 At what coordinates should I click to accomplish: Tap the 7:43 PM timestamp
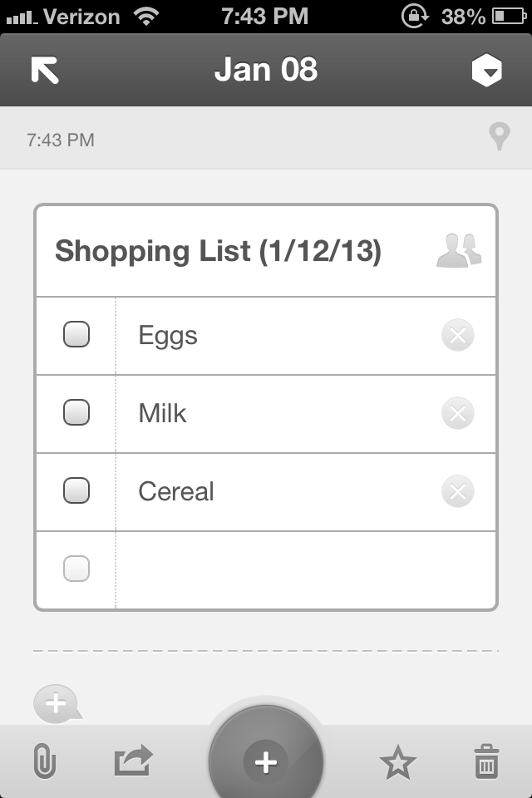coord(61,140)
